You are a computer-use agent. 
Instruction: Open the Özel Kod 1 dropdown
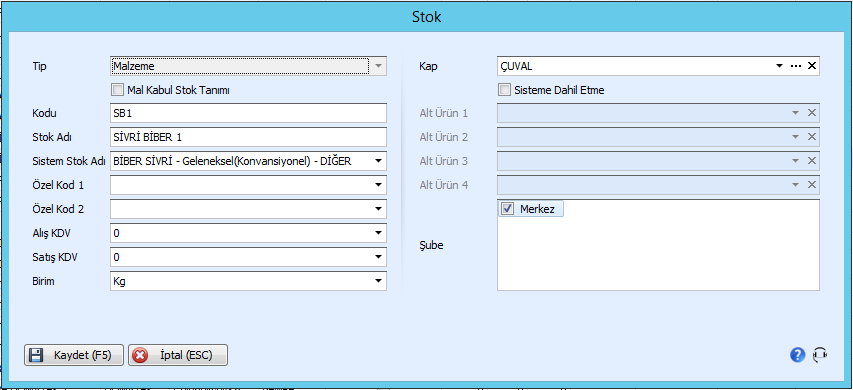pos(379,185)
